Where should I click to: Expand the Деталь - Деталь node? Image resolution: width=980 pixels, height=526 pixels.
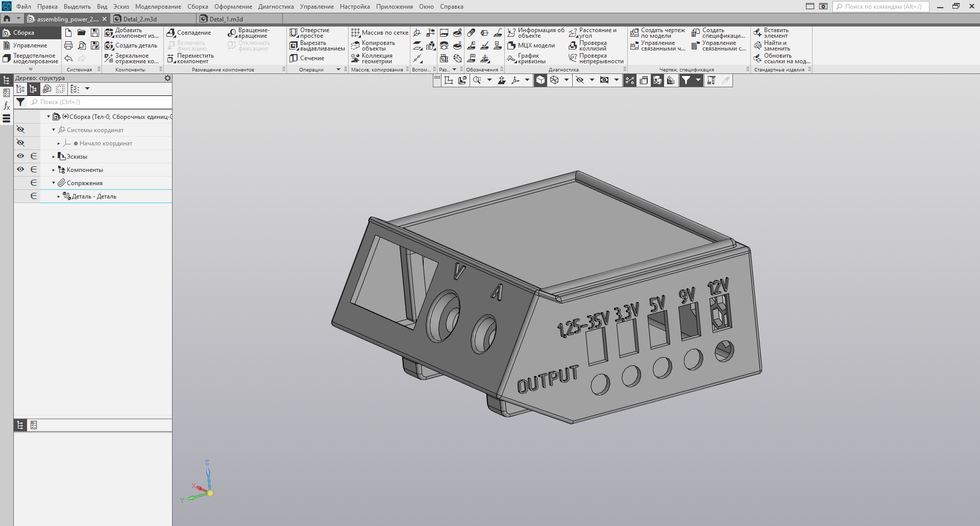[59, 196]
